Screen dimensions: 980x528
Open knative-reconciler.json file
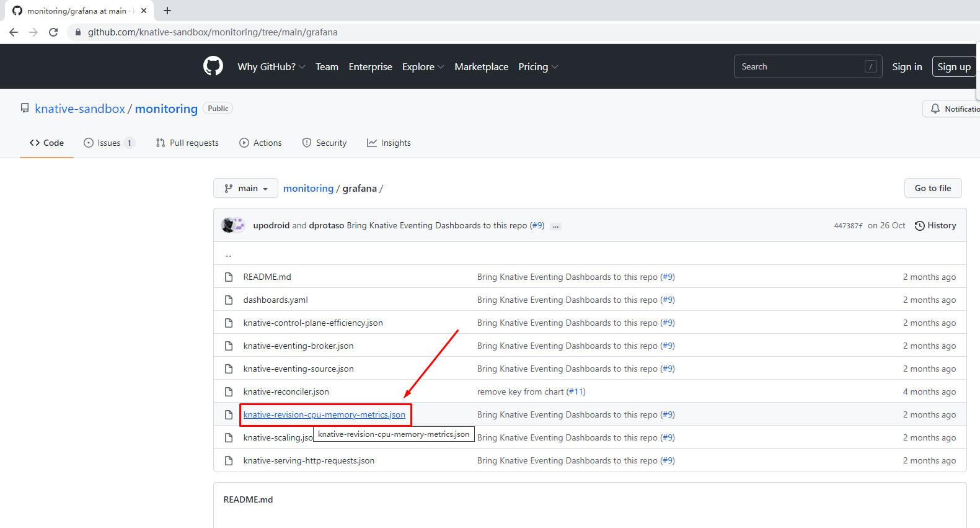286,392
